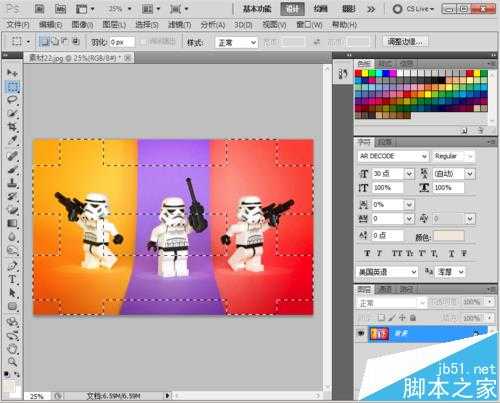Open the (自动) leading dropdown
Viewport: 500px width, 403px height.
tap(470, 173)
